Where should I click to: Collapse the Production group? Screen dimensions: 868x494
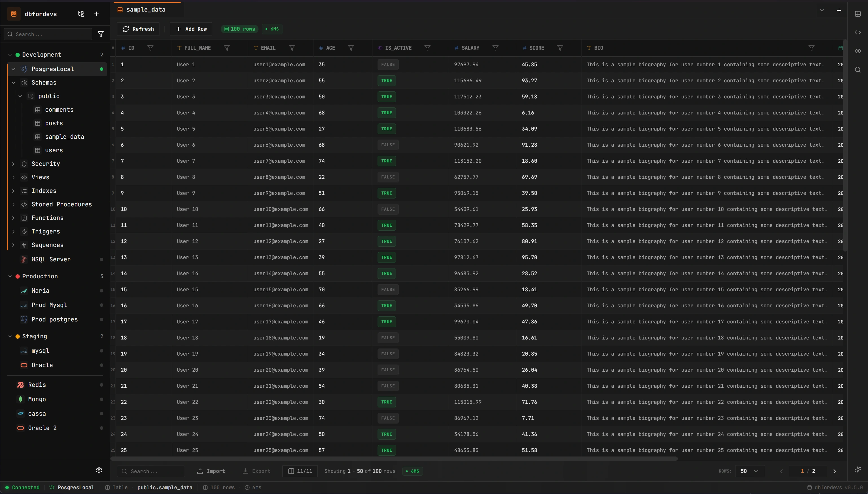pyautogui.click(x=10, y=276)
